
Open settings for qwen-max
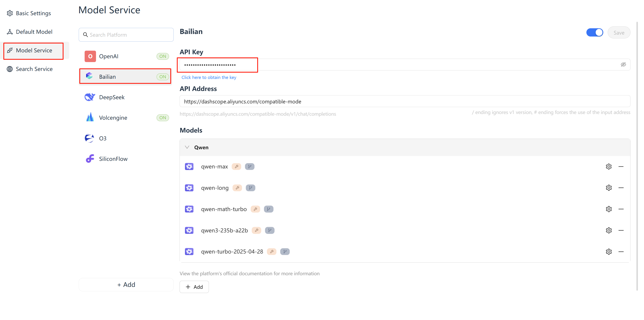[609, 167]
